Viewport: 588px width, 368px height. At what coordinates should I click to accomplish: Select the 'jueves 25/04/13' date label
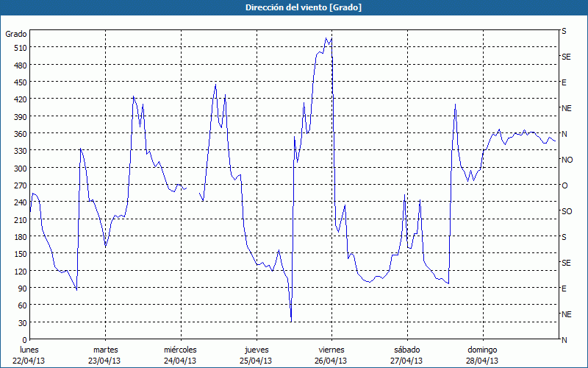pos(255,355)
